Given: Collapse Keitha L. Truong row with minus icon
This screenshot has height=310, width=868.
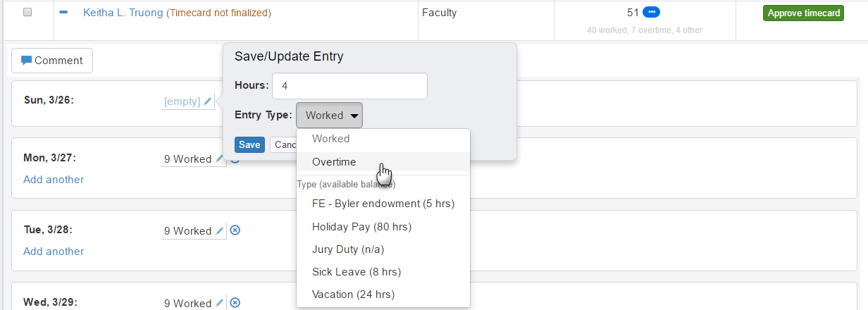Looking at the screenshot, I should click(x=63, y=13).
